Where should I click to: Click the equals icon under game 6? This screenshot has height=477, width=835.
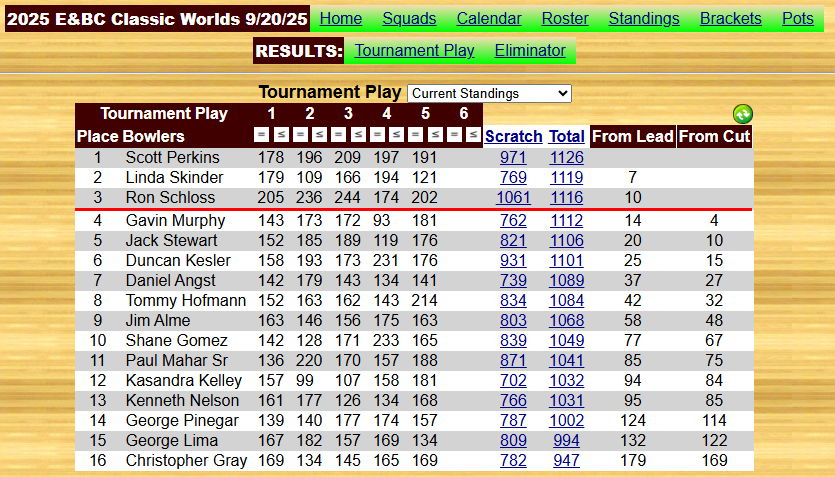[454, 135]
